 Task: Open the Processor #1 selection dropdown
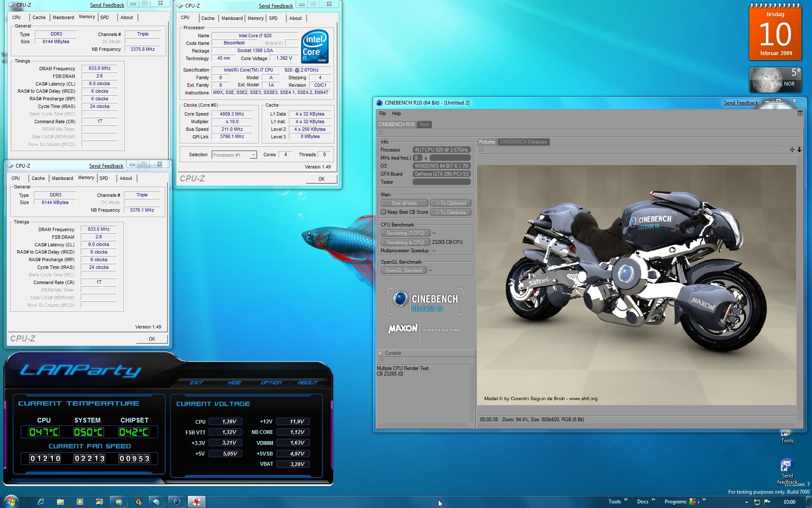(234, 155)
